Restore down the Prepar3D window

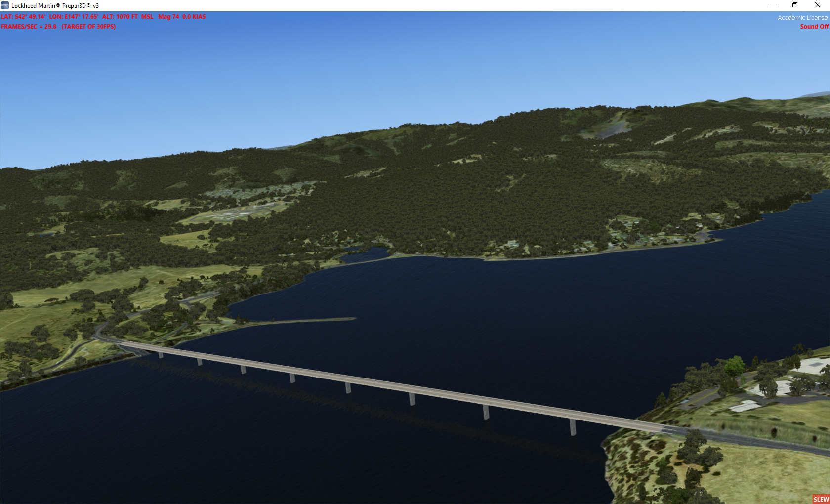[x=795, y=5]
